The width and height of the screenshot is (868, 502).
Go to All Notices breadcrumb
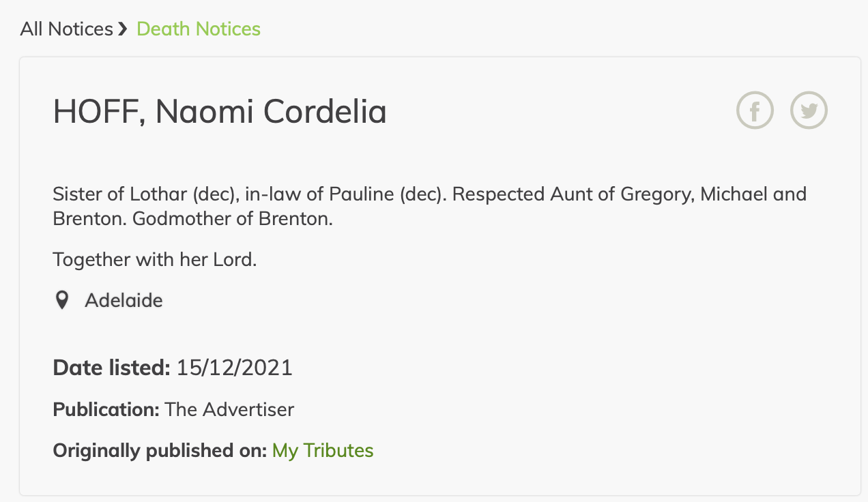tap(66, 29)
